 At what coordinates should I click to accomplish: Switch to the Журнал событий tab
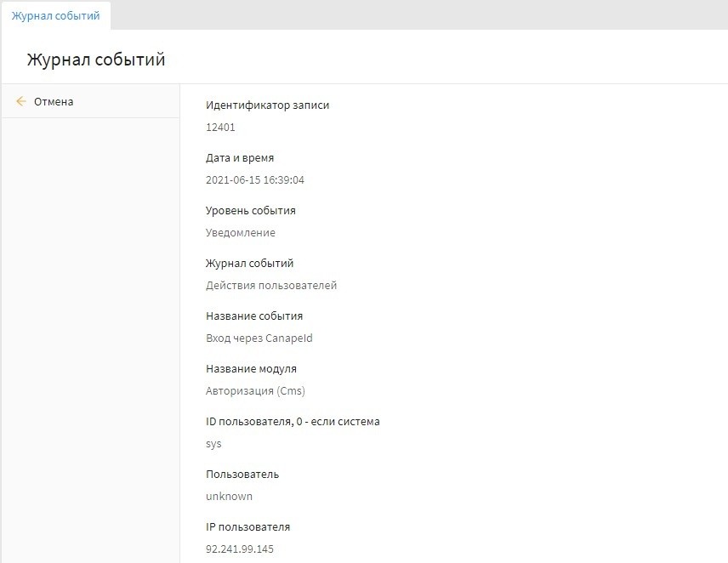click(55, 15)
